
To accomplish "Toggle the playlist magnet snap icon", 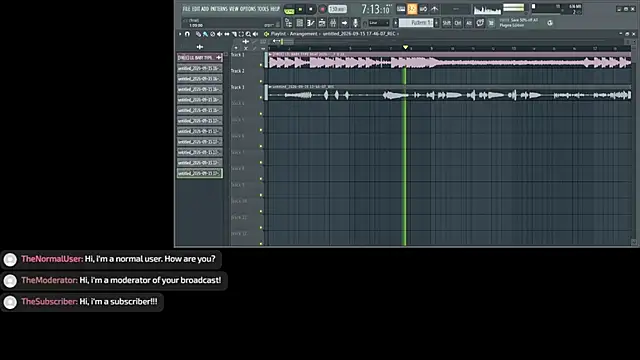I will pos(187,34).
